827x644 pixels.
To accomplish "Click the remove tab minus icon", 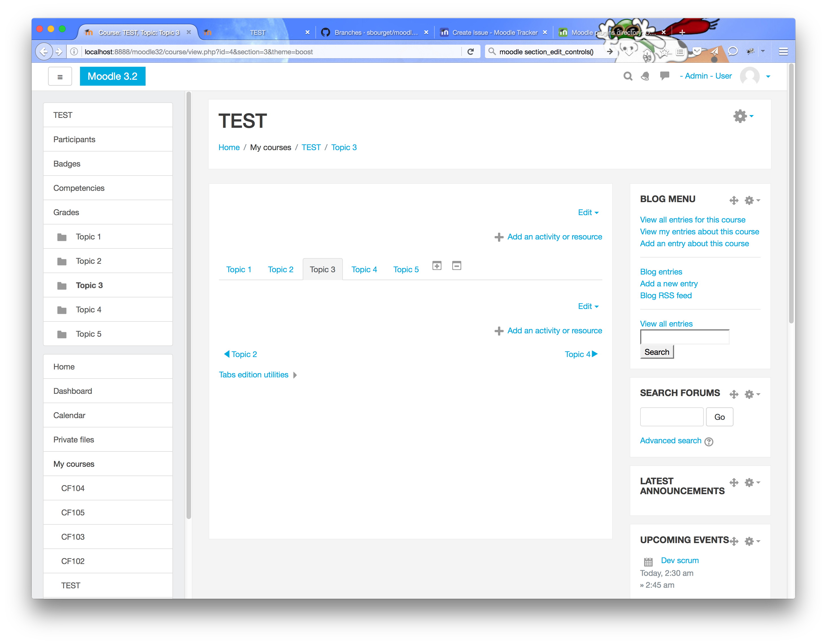I will pos(457,265).
